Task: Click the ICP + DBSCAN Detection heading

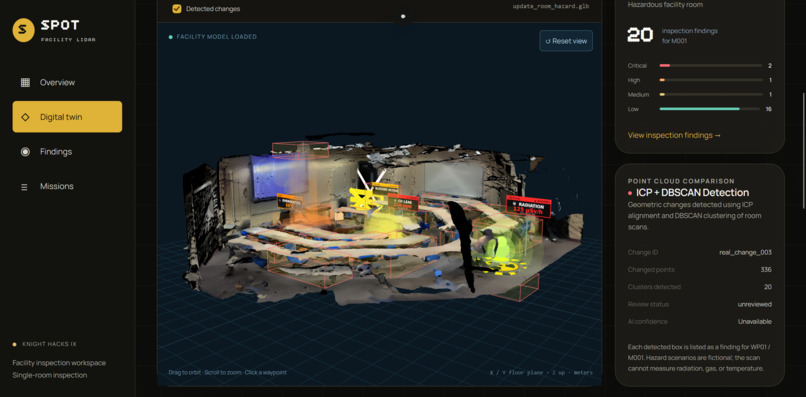Action: [692, 193]
